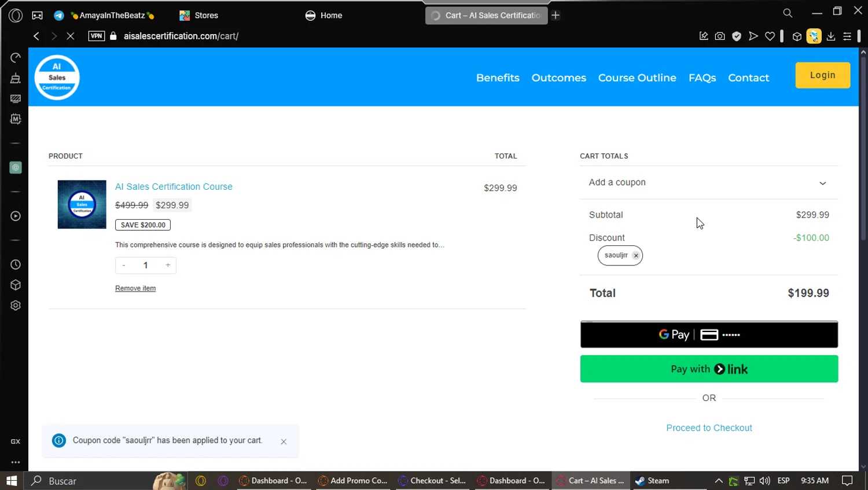The width and height of the screenshot is (868, 490).
Task: Expand the Add a coupon section
Action: pyautogui.click(x=709, y=183)
